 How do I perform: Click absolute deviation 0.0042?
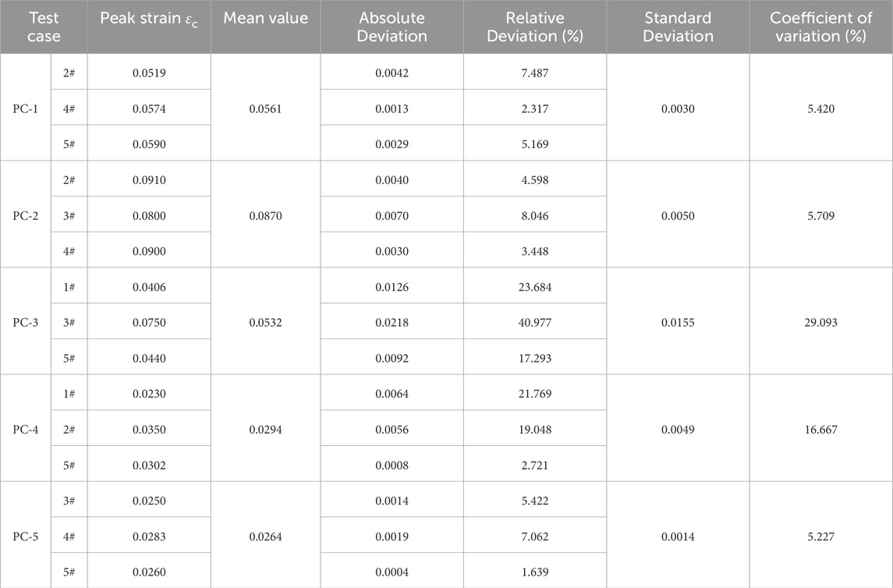pyautogui.click(x=392, y=73)
